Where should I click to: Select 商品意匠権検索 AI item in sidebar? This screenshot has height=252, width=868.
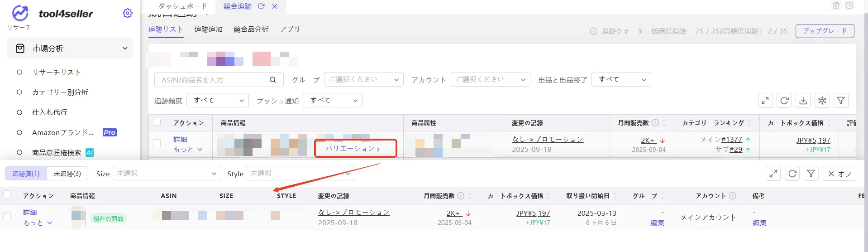click(x=63, y=153)
